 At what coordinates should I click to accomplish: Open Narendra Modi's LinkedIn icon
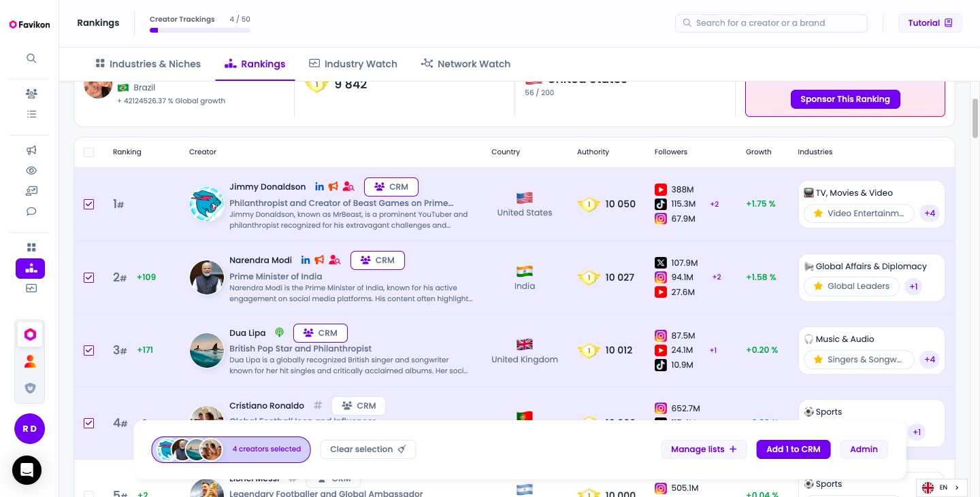306,260
